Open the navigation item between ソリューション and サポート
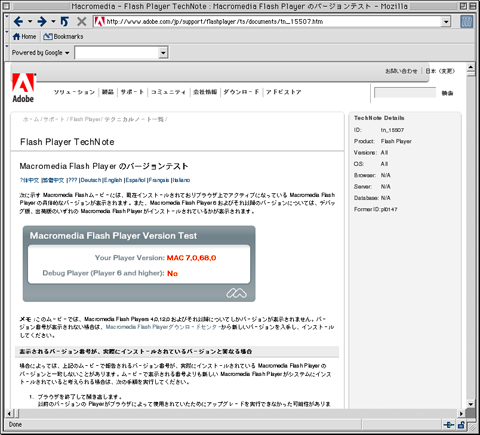Viewport: 480px width, 435px height. [108, 92]
